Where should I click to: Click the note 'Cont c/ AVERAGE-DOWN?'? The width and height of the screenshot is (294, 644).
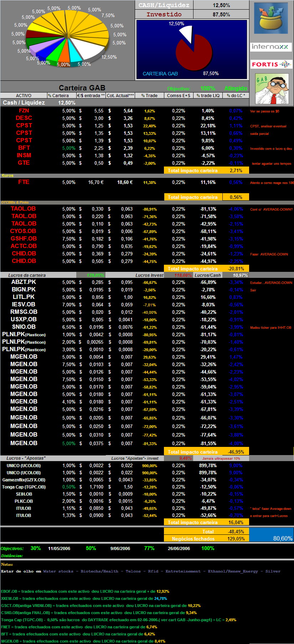[x=272, y=210]
